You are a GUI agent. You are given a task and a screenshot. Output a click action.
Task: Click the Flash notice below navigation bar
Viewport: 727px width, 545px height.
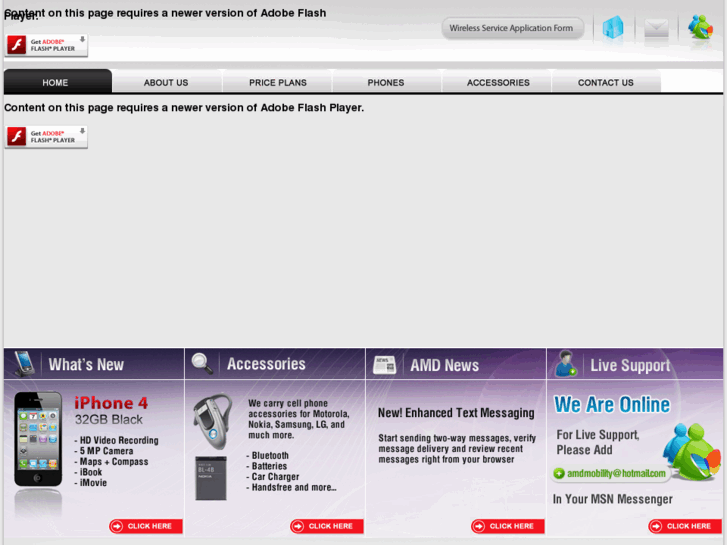click(184, 108)
